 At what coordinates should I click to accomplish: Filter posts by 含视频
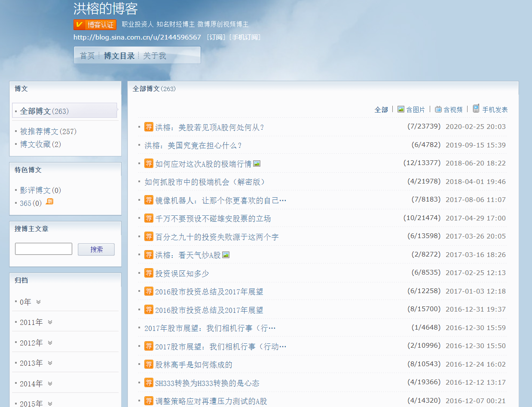tap(453, 110)
